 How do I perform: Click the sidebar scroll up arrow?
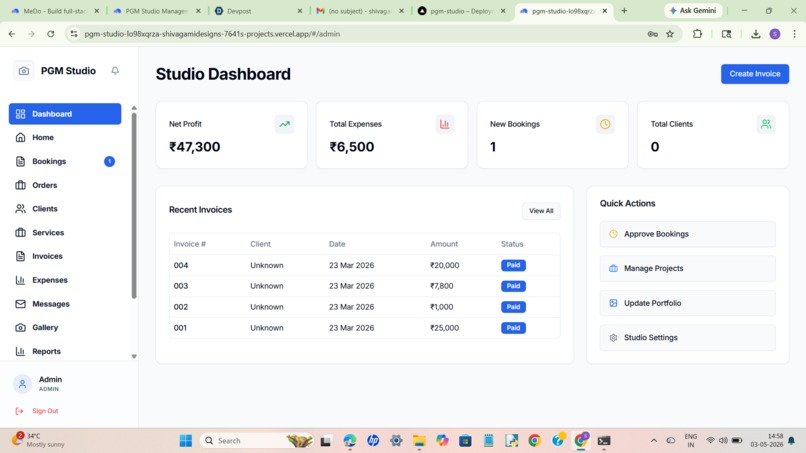coord(134,108)
